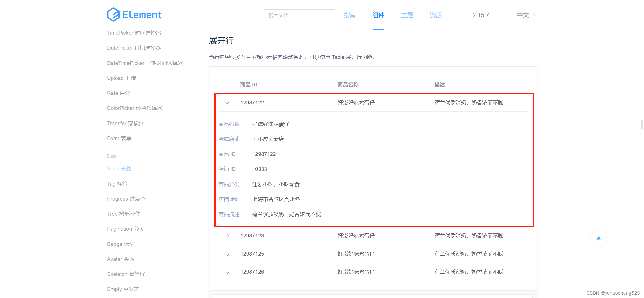
Task: Click the back-to-top arrow button
Action: pos(598,238)
